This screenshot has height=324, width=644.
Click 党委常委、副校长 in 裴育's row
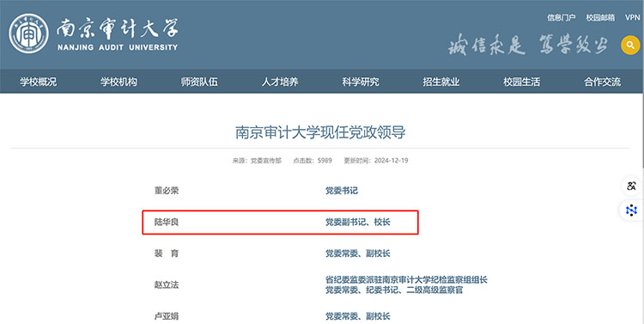point(358,254)
